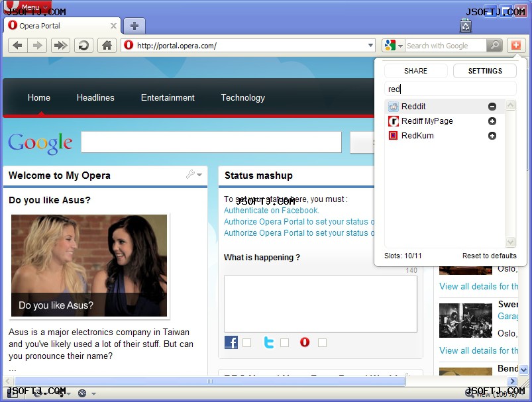Click the Slots: 10/11 text

tap(403, 256)
